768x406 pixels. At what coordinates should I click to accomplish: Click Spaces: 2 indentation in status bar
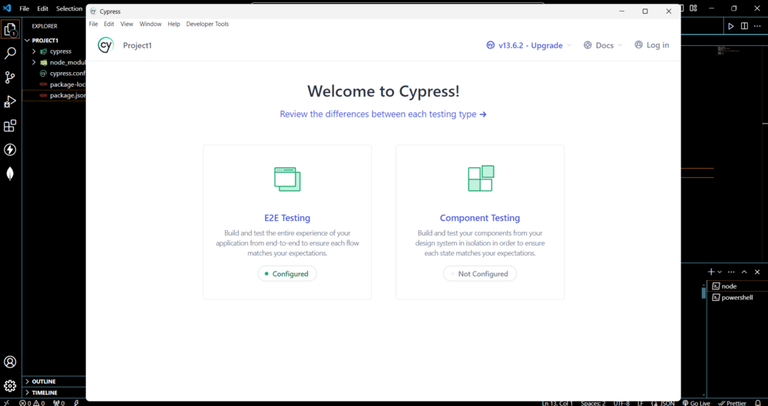pyautogui.click(x=593, y=403)
